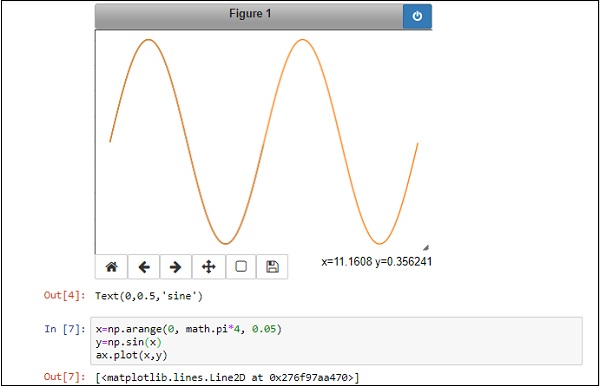
Task: Click the y=np.sin(x) code line
Action: [x=129, y=342]
